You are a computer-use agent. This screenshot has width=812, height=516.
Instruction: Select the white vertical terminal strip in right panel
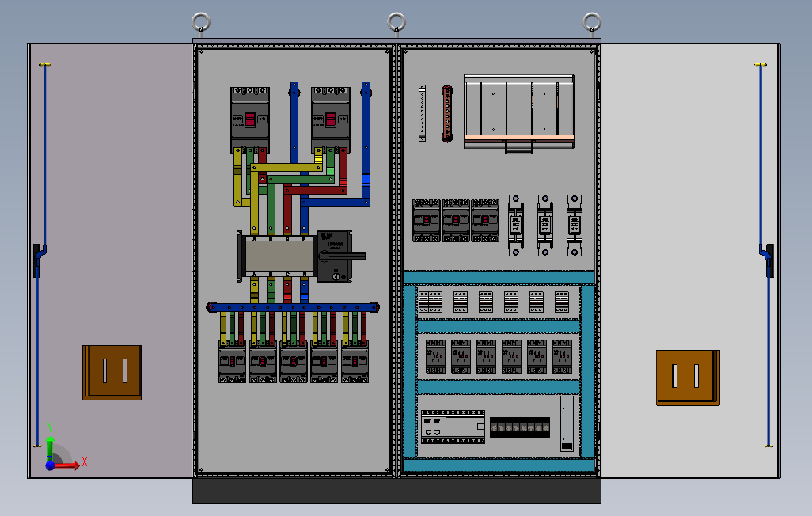pos(422,113)
